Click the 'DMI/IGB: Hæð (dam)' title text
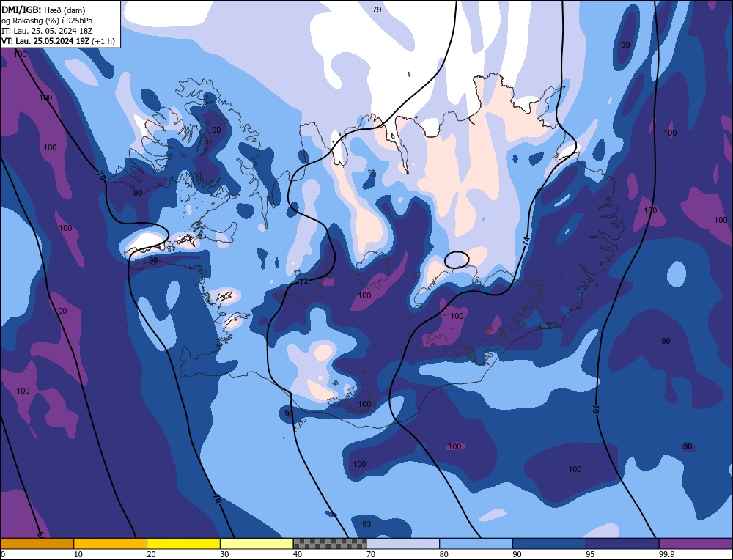 point(43,10)
